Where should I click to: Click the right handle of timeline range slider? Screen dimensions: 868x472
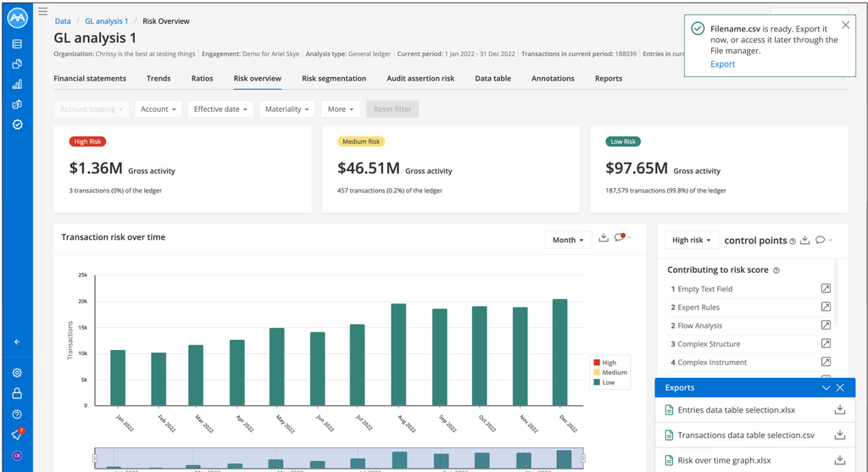pos(583,458)
